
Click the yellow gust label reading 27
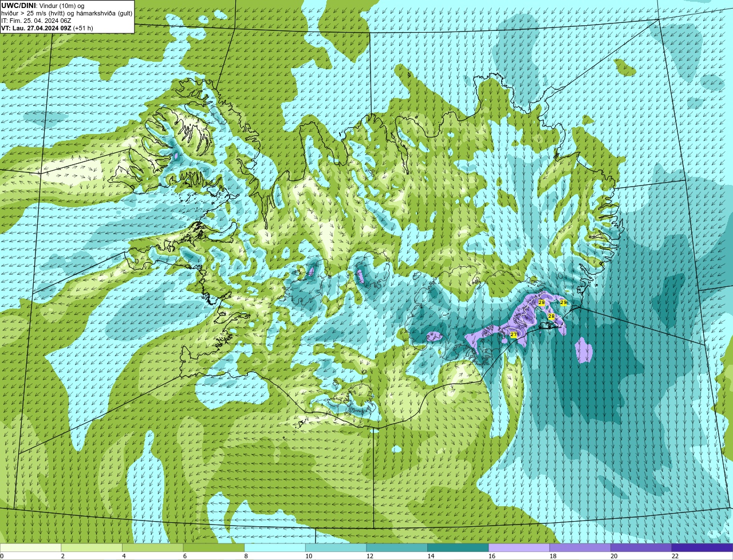pos(514,334)
